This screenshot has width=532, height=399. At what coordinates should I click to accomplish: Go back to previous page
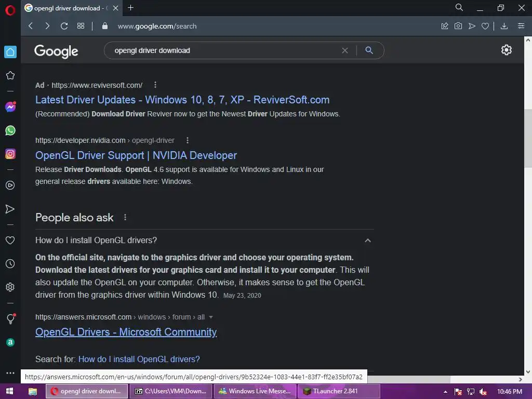click(x=31, y=26)
